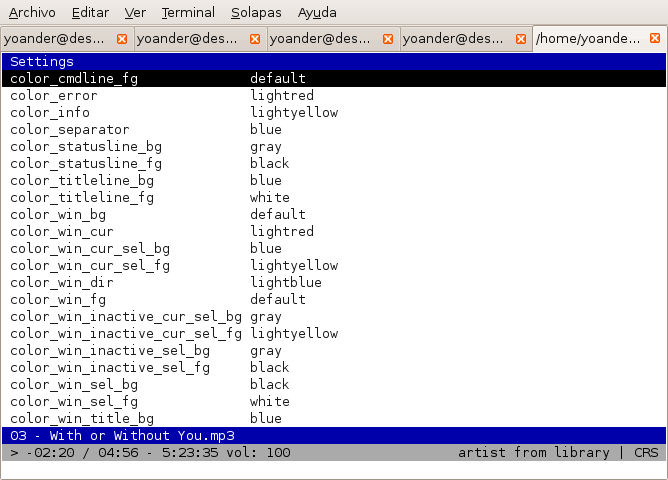This screenshot has width=668, height=480.
Task: Select the color_win_bg row
Action: [x=334, y=214]
